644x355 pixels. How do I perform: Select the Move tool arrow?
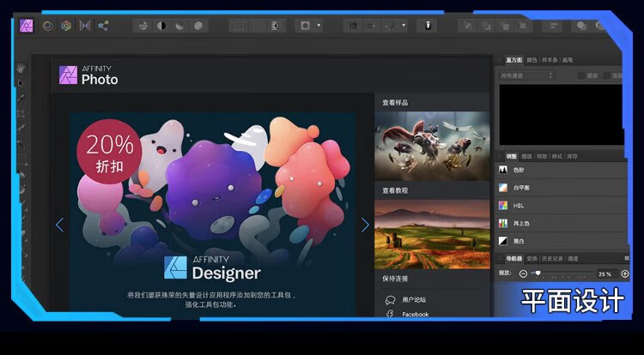click(x=21, y=83)
